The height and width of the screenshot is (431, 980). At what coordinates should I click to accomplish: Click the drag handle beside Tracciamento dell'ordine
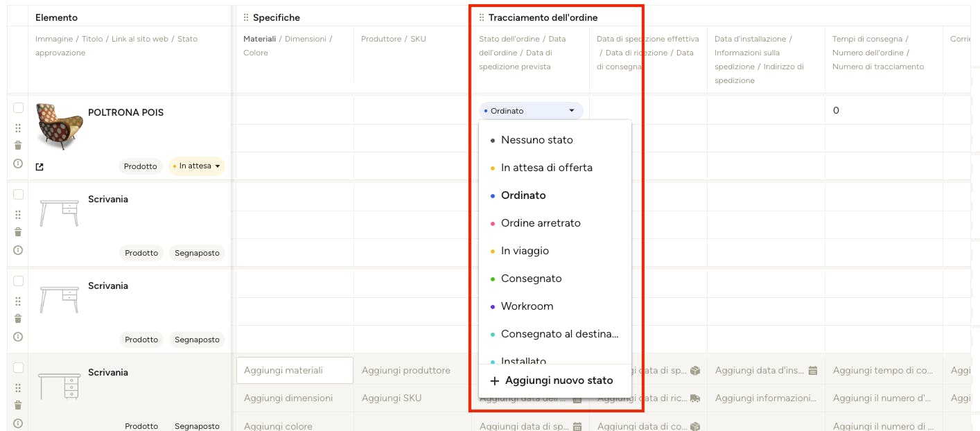(482, 17)
